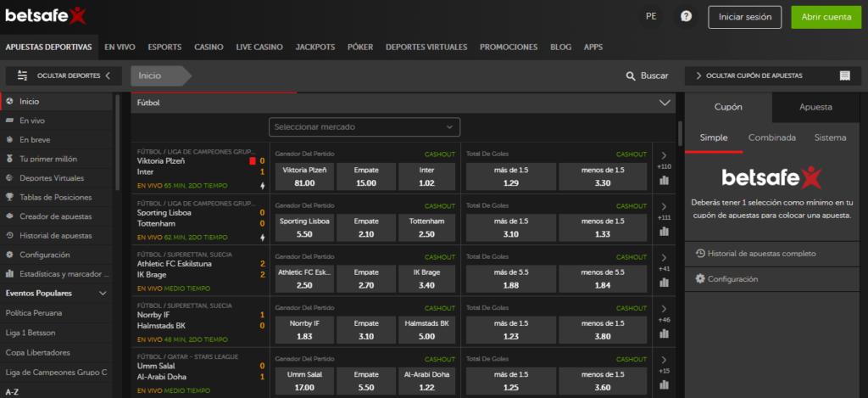Collapse the Fútbol section chevron

click(x=665, y=103)
